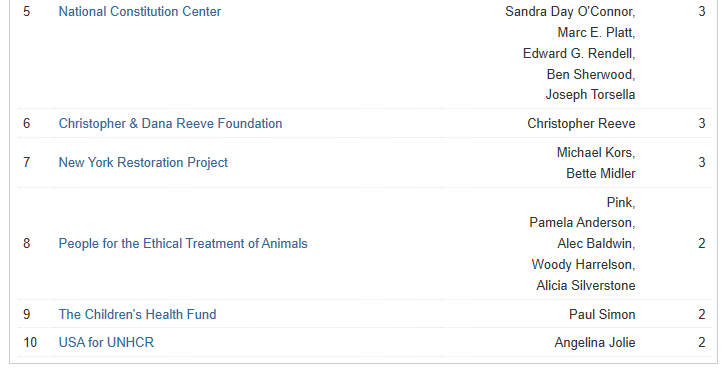Click the name Marc E. Platt
The image size is (726, 368).
pyautogui.click(x=595, y=32)
